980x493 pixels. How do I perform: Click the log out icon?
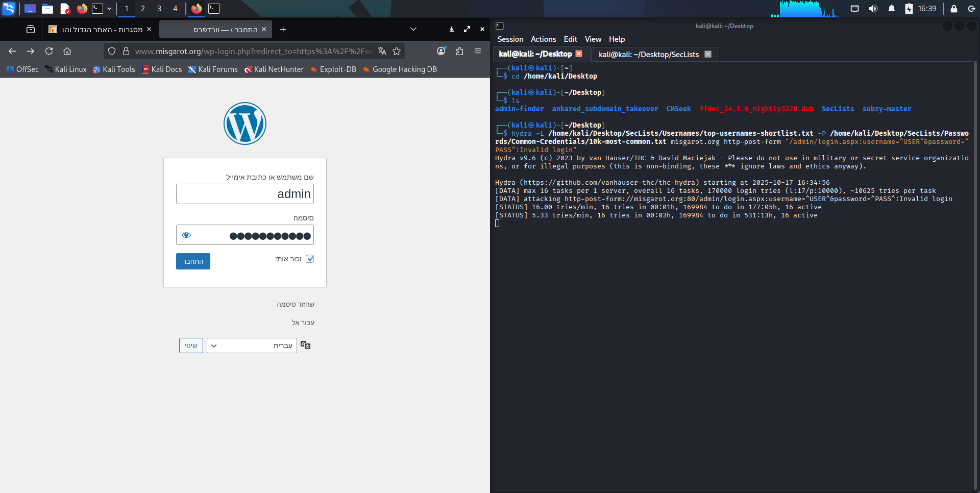[971, 9]
